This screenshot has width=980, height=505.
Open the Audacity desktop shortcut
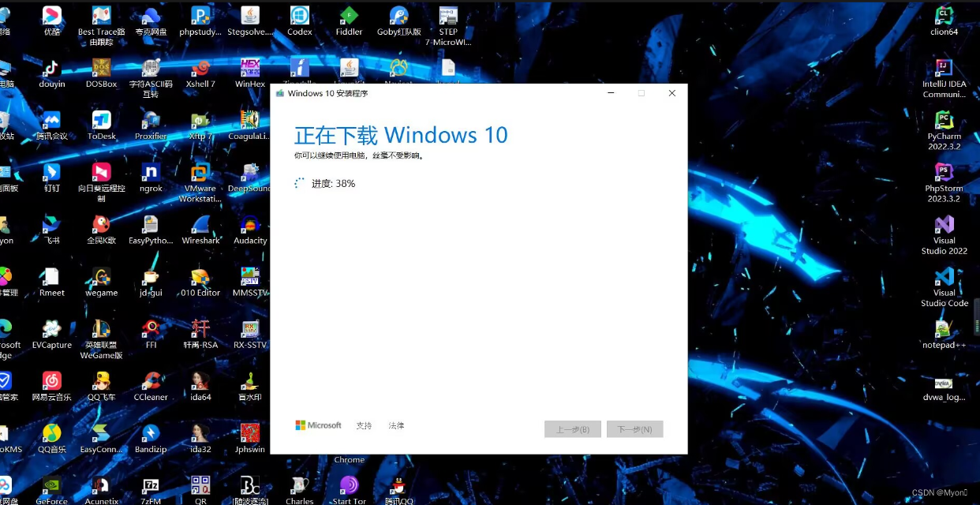pyautogui.click(x=250, y=230)
